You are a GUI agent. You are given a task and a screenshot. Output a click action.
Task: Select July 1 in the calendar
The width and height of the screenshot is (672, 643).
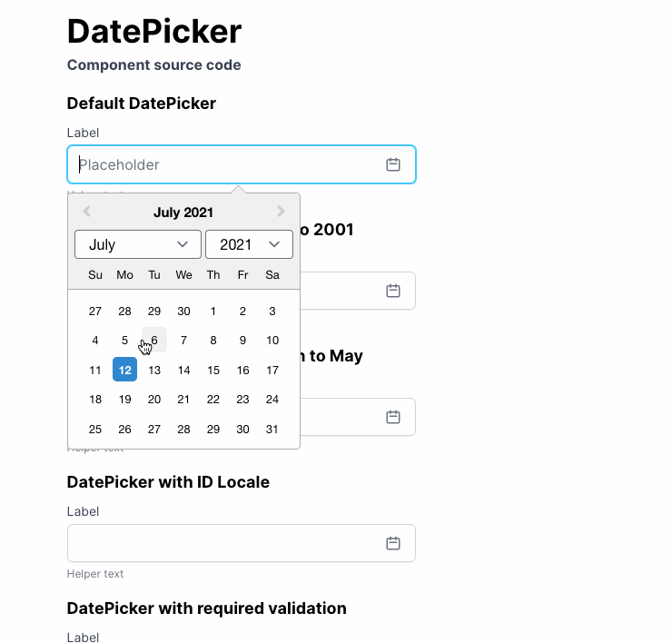tap(213, 312)
